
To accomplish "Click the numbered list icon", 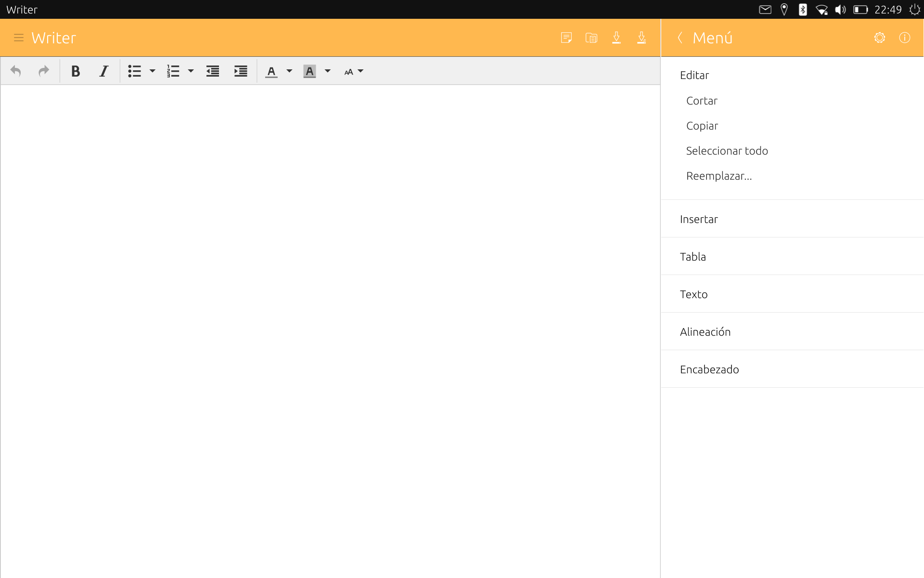I will pyautogui.click(x=173, y=71).
